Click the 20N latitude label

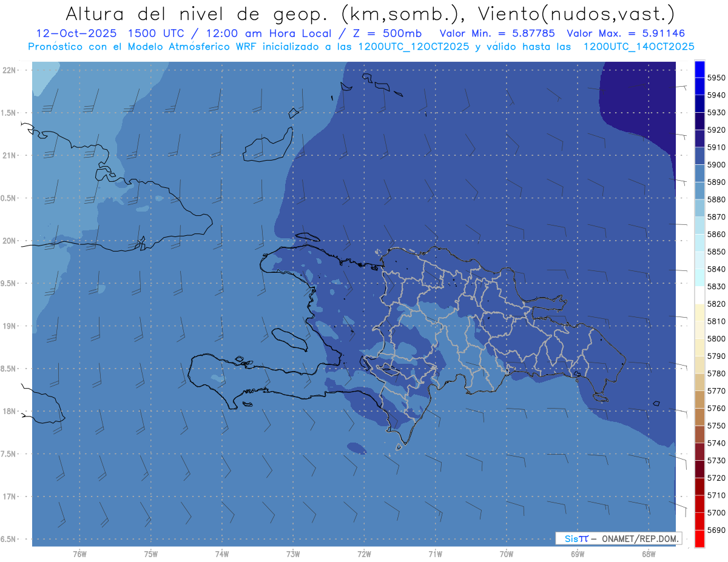[x=9, y=241]
